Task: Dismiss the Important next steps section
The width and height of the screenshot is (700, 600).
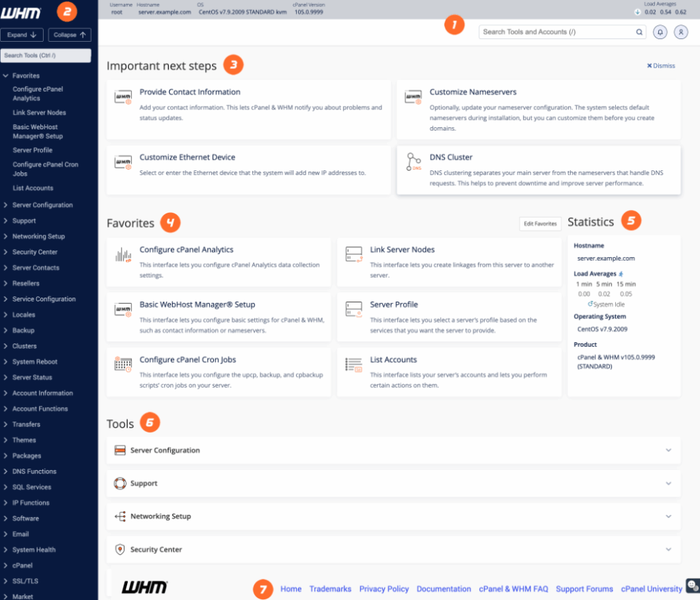Action: coord(661,66)
